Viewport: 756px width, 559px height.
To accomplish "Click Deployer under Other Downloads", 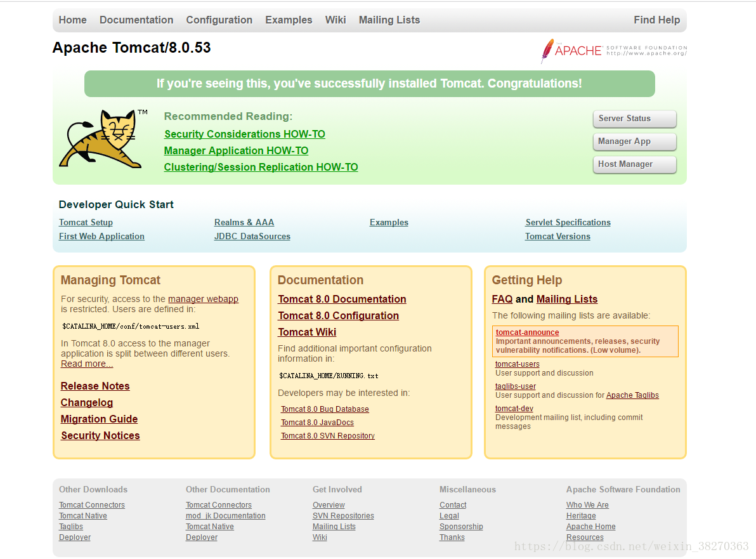I will coord(75,537).
